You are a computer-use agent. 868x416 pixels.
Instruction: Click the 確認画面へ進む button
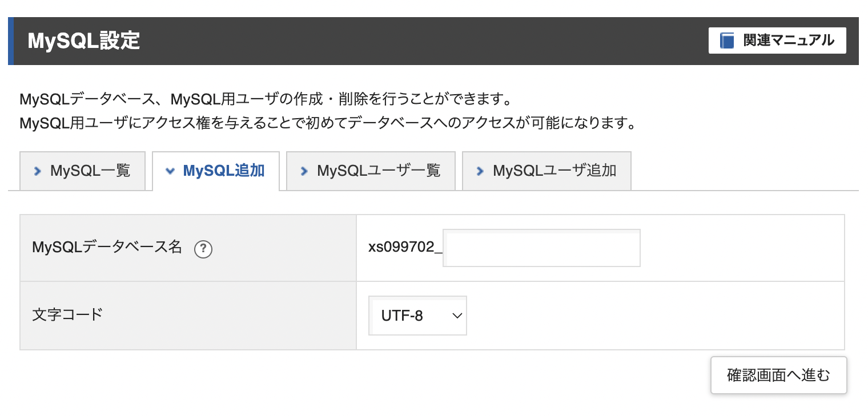(x=778, y=375)
